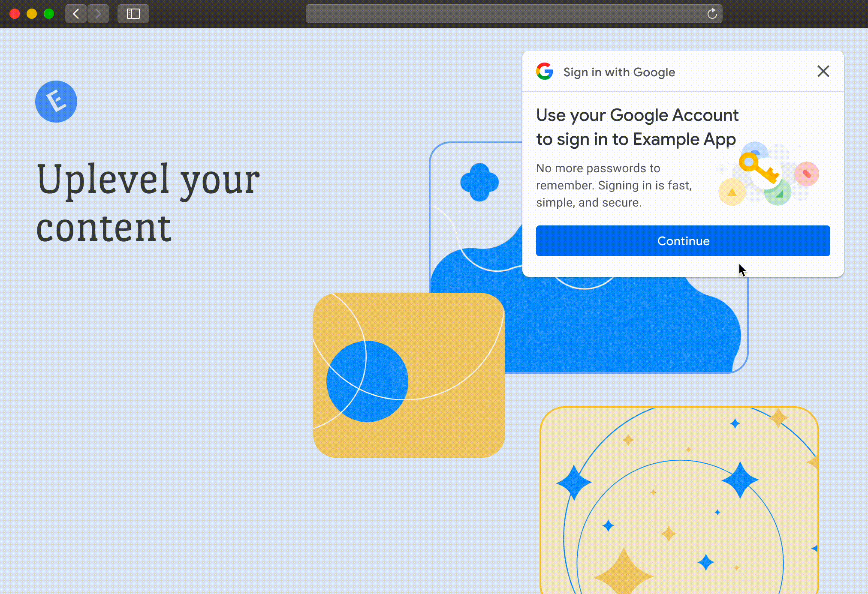Close the Sign in with Google dialog

pos(823,71)
